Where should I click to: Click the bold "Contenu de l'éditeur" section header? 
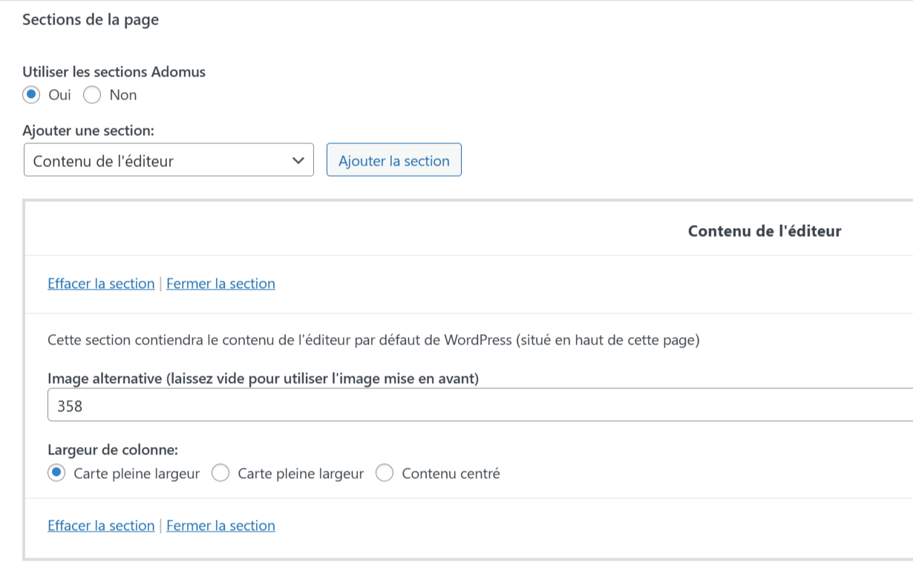click(x=764, y=231)
